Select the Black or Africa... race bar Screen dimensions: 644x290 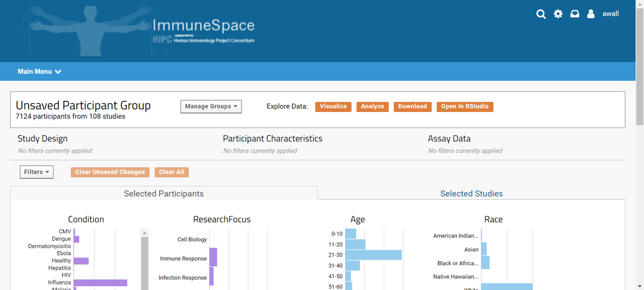(x=485, y=263)
